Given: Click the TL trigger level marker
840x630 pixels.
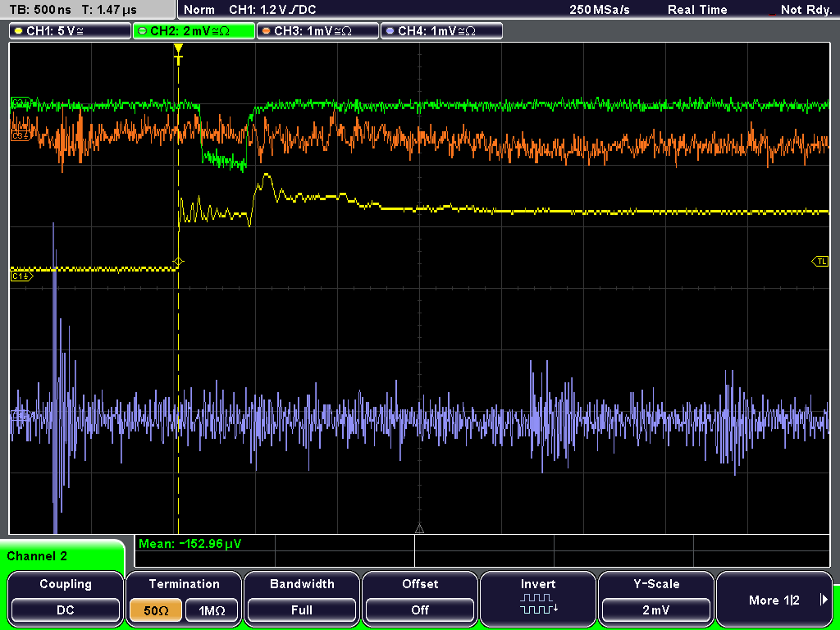Looking at the screenshot, I should click(820, 262).
